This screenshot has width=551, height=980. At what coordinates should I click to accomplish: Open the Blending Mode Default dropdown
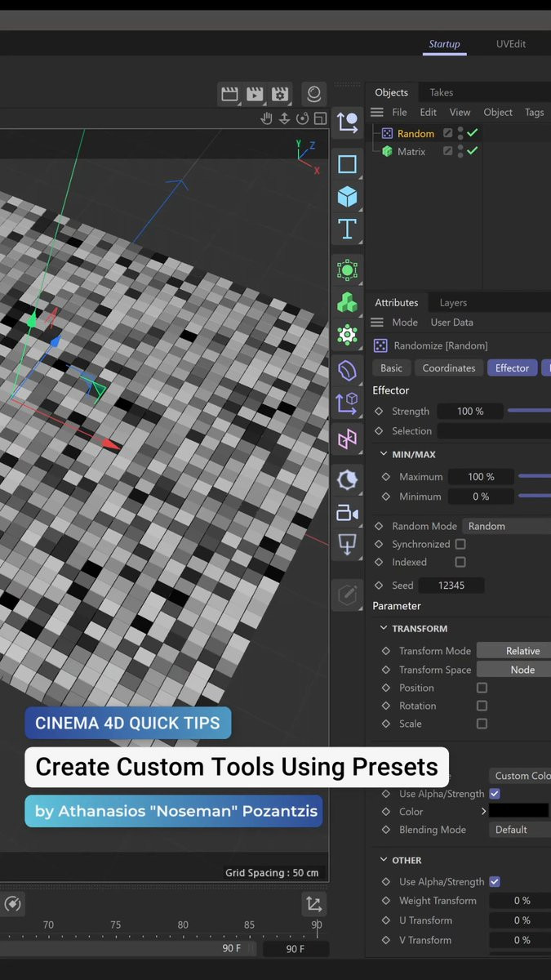coord(520,830)
